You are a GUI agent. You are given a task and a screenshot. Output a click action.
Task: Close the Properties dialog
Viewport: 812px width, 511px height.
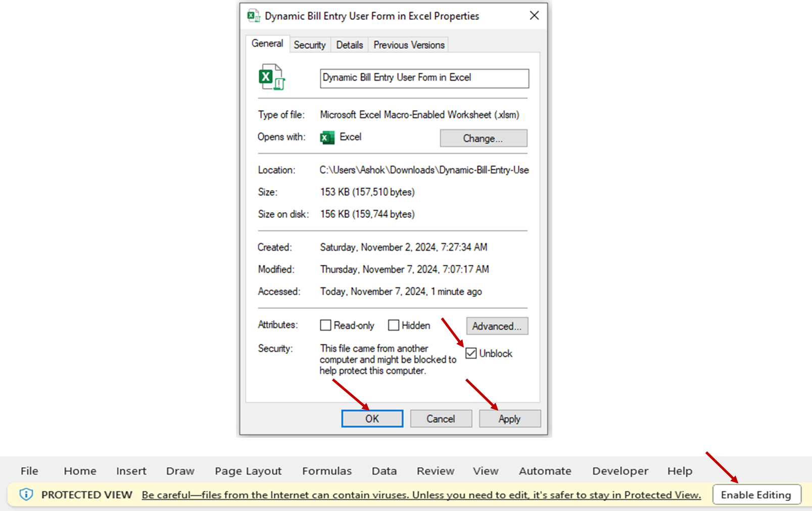[x=534, y=16]
